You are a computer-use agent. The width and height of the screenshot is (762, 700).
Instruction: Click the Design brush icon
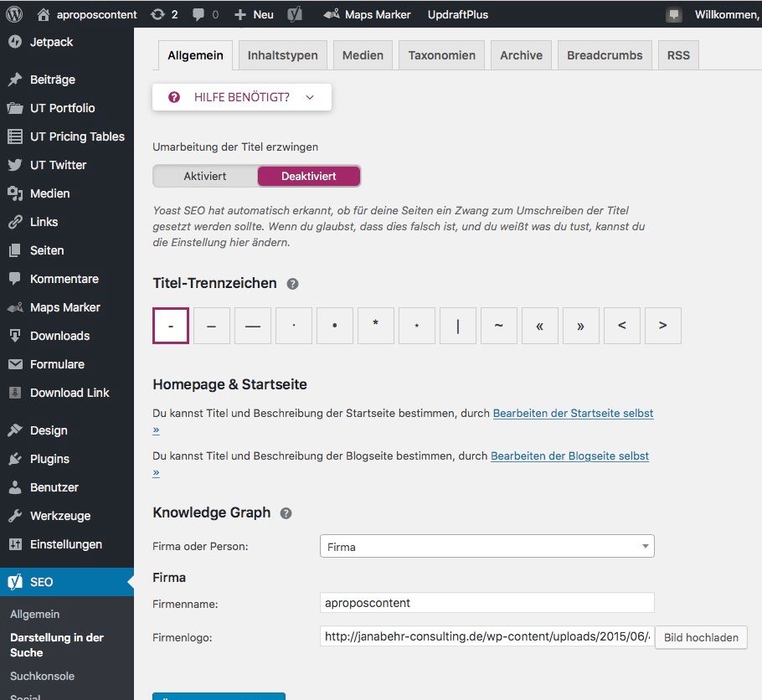(15, 430)
